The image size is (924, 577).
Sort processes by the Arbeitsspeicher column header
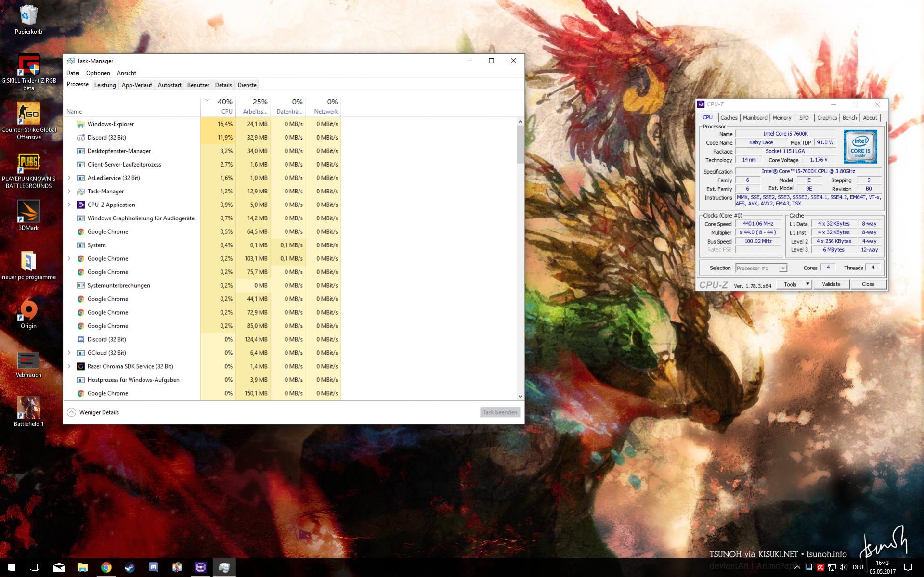(253, 106)
